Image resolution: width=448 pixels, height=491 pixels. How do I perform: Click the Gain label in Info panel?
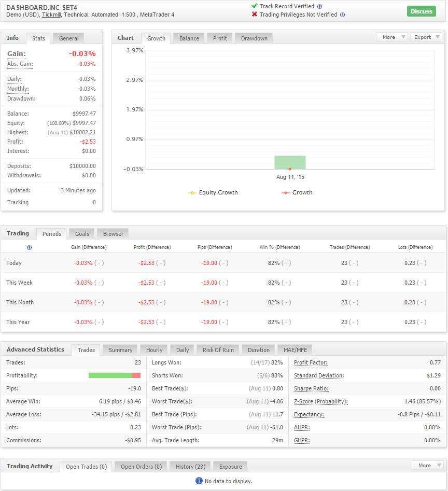point(16,54)
